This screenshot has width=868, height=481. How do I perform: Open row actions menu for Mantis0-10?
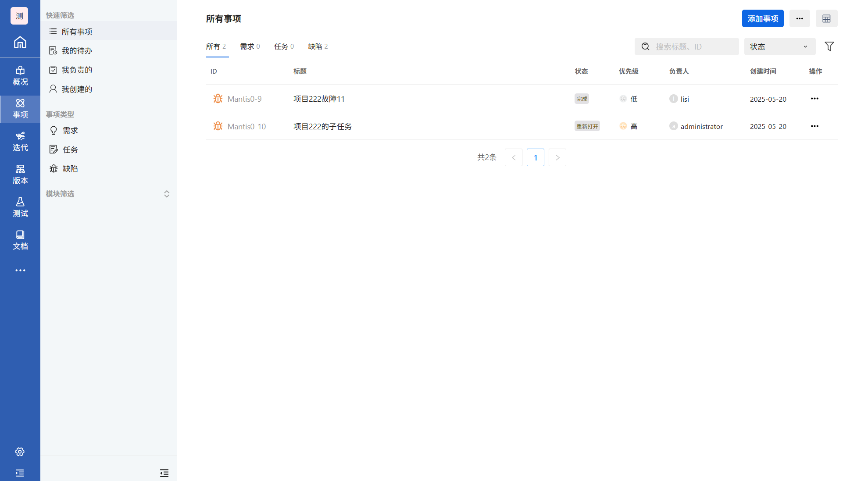pos(814,126)
